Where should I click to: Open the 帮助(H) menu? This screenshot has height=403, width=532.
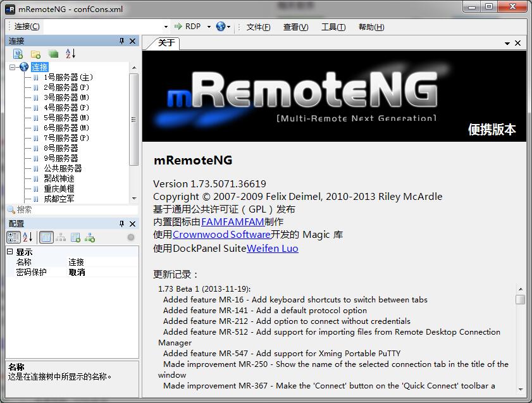[371, 27]
